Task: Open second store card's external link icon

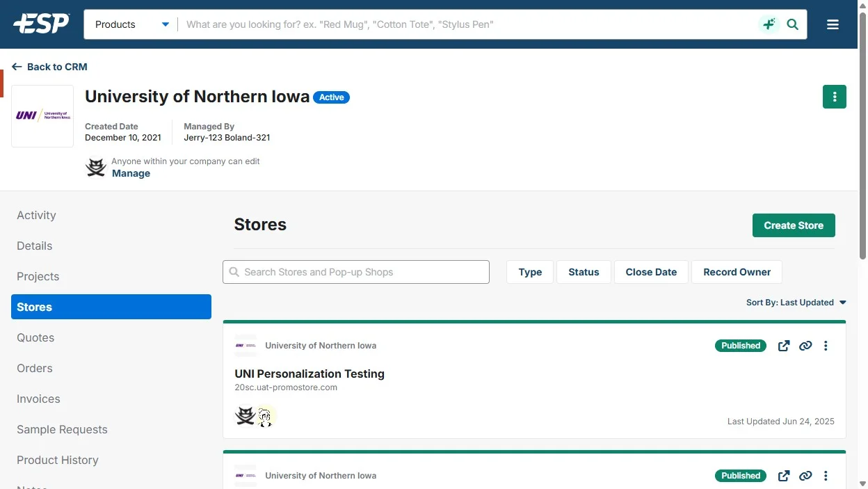Action: coord(784,476)
